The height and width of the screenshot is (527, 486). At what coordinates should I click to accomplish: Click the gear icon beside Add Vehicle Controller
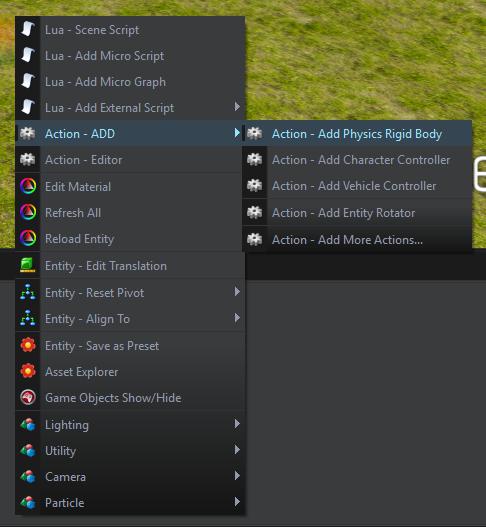click(254, 186)
